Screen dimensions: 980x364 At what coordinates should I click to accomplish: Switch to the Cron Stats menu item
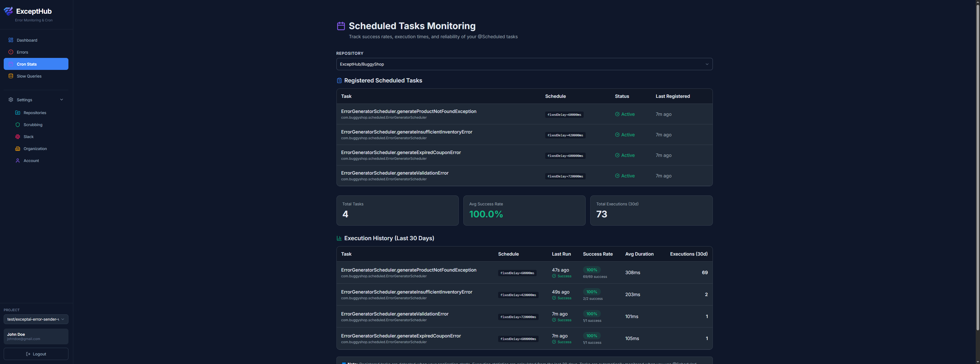(27, 64)
